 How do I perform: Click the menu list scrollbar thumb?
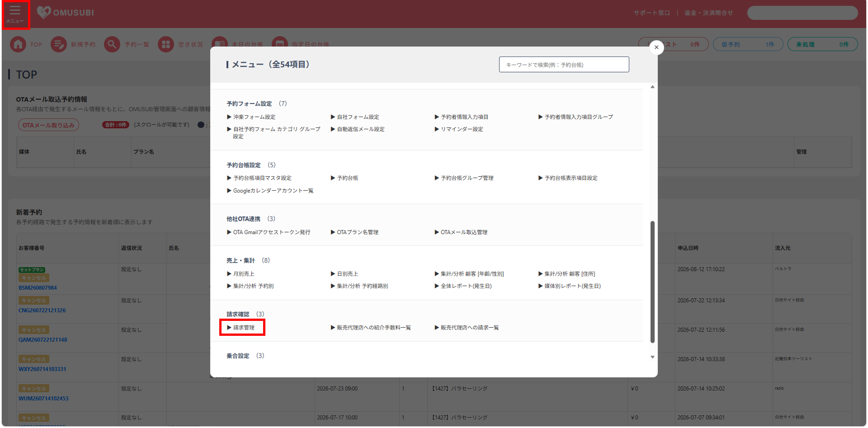click(x=652, y=282)
